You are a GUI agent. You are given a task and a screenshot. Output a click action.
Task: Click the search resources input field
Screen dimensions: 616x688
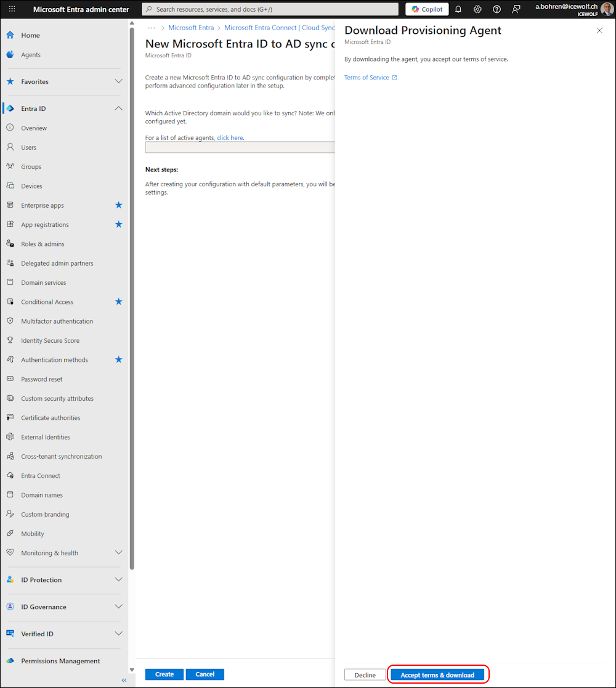pyautogui.click(x=271, y=9)
